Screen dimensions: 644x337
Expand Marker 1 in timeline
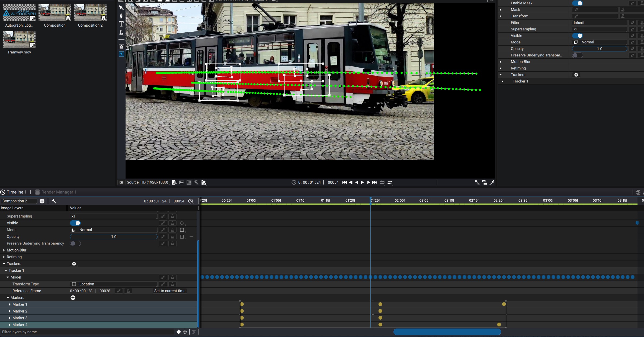click(10, 304)
